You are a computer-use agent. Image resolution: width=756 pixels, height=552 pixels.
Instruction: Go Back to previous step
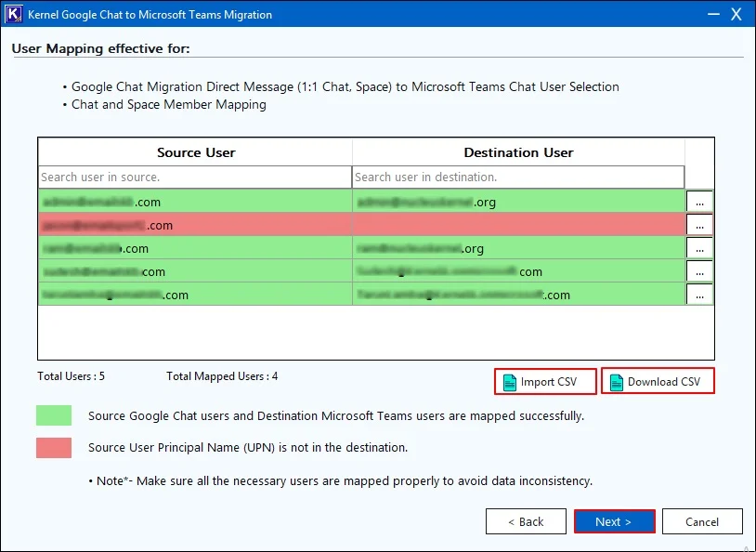(526, 521)
